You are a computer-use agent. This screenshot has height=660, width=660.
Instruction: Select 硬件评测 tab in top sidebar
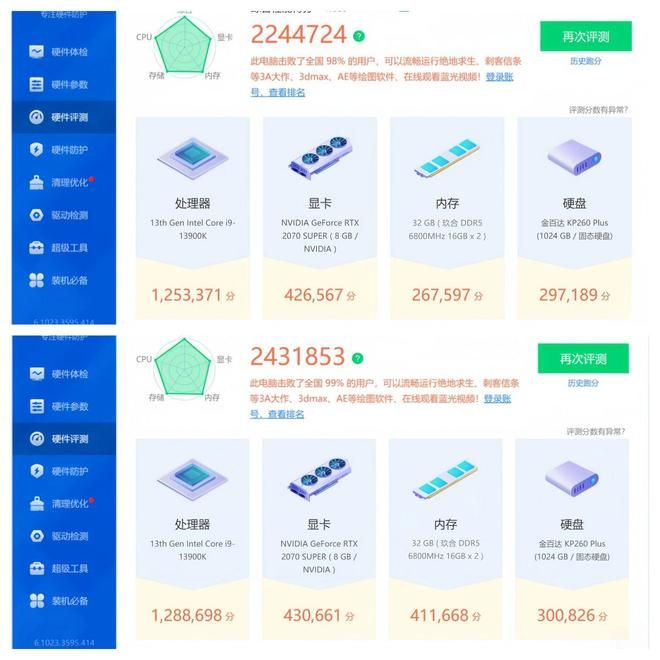coord(64,117)
